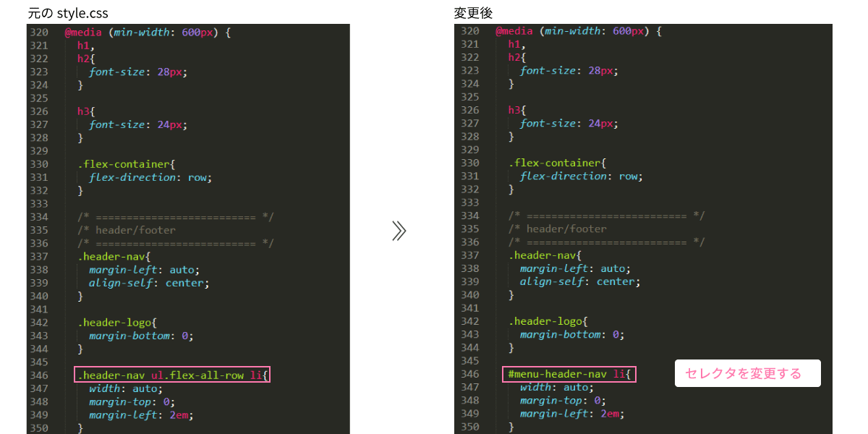Click "width: auto;" in the 変更後 editor
This screenshot has width=868, height=434.
point(556,387)
